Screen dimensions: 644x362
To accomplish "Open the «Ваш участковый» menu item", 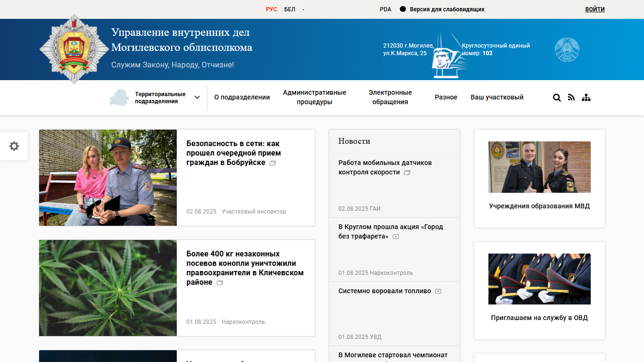I will 497,98.
